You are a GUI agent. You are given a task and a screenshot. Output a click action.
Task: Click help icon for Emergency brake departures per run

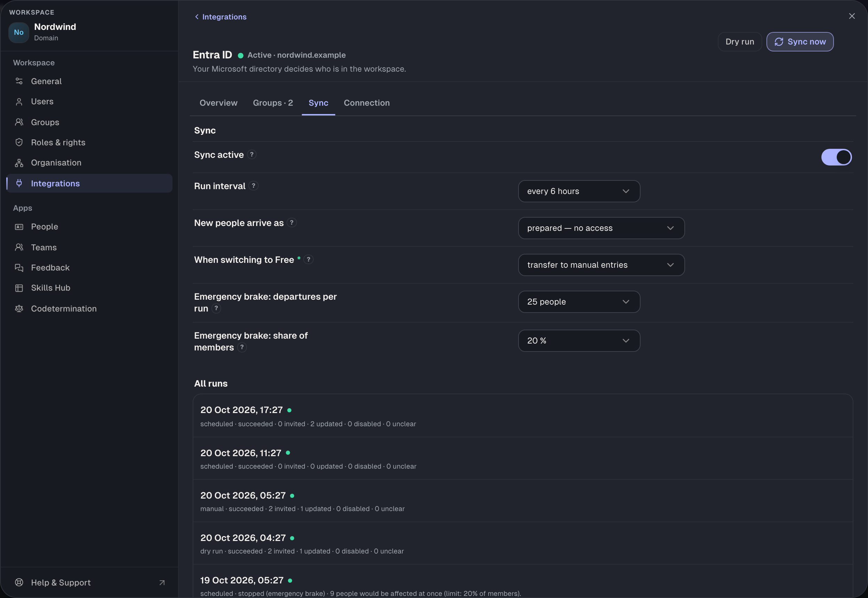tap(216, 308)
